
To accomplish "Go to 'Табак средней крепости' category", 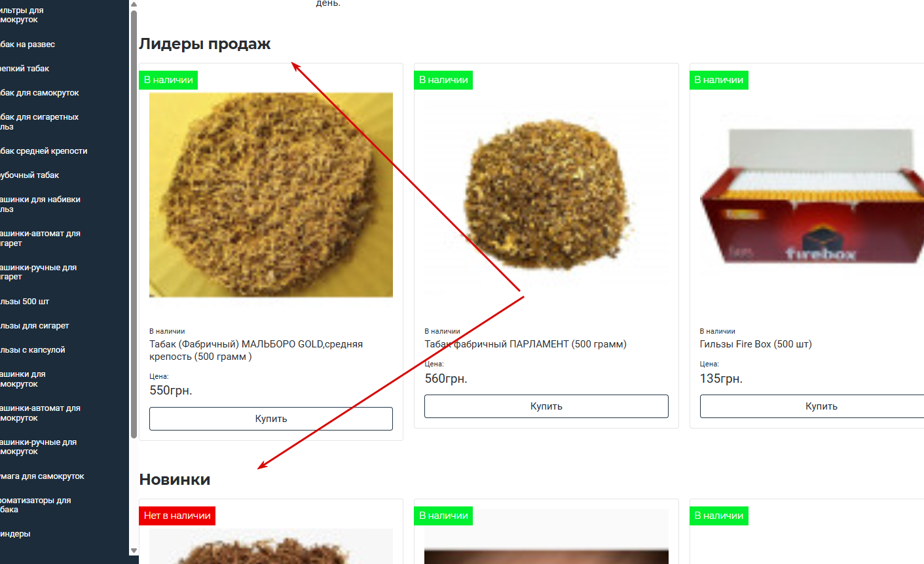I will (x=43, y=151).
